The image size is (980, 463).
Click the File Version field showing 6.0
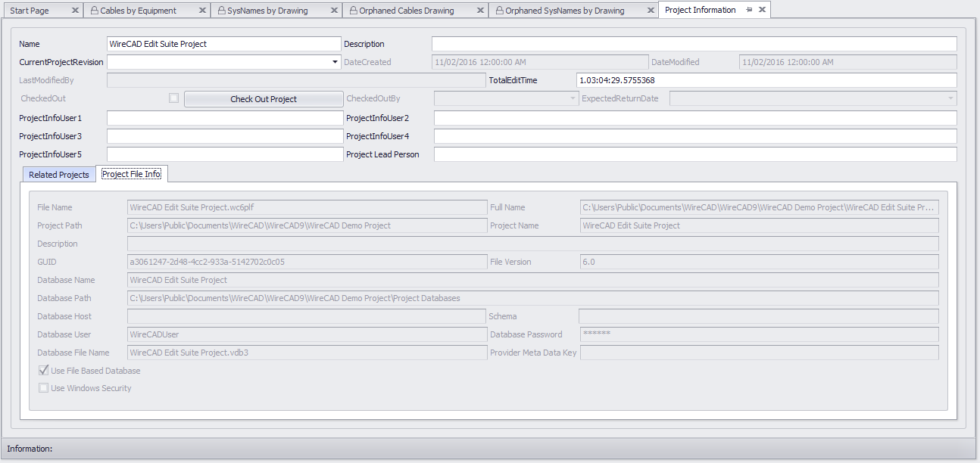(x=759, y=262)
